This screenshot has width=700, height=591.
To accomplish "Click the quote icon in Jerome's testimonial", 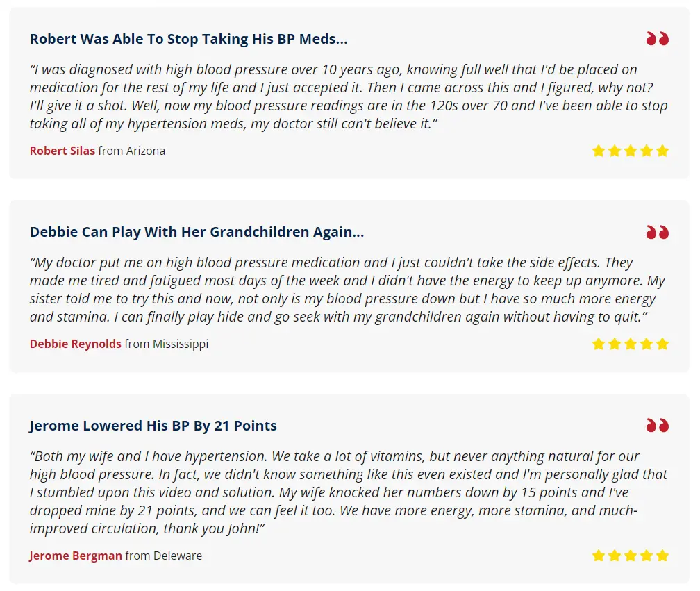I will point(657,425).
